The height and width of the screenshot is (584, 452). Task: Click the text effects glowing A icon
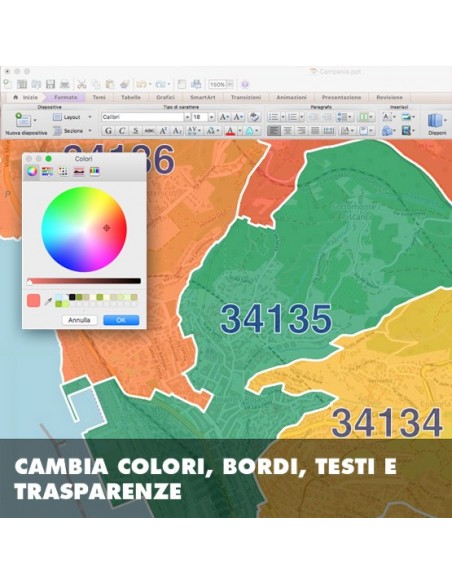pos(249,131)
